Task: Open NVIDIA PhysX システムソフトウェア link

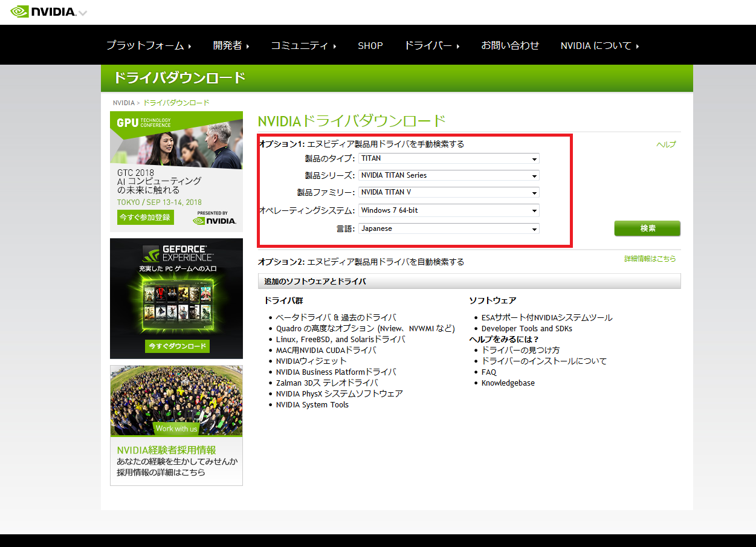Action: pos(340,393)
